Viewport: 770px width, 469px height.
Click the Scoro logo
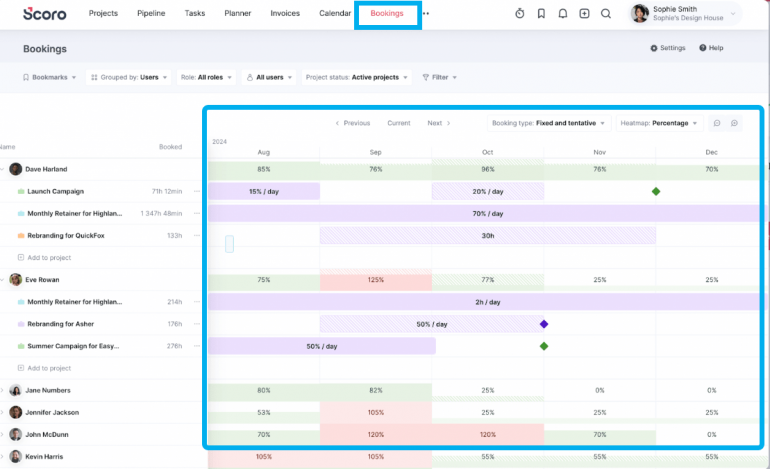44,14
